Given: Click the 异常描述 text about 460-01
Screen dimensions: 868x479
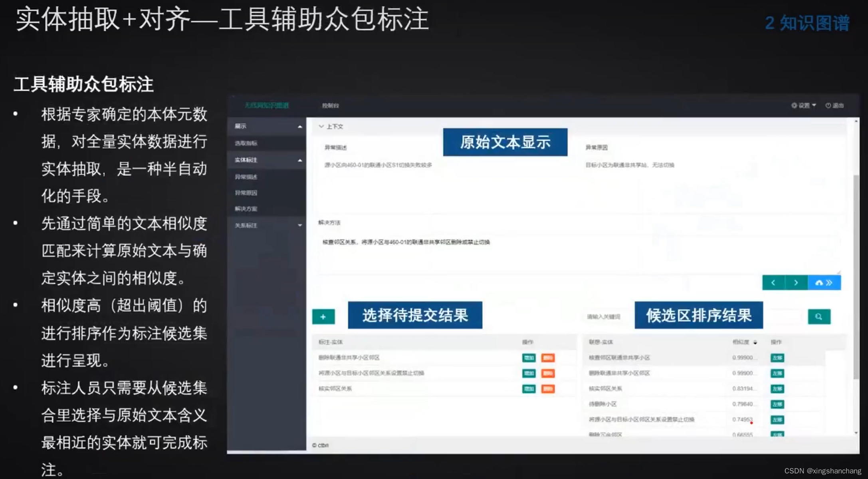Looking at the screenshot, I should [378, 165].
